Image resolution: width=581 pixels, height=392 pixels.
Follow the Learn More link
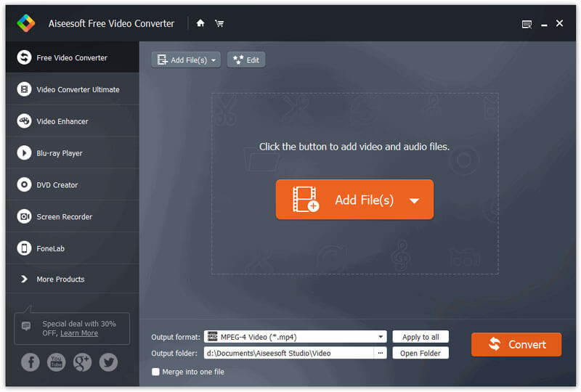(79, 333)
